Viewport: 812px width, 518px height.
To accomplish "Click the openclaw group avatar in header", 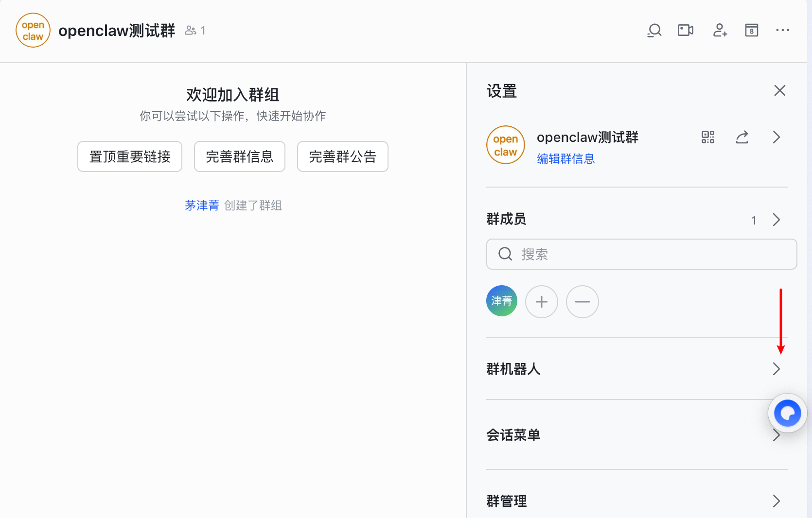I will [33, 30].
